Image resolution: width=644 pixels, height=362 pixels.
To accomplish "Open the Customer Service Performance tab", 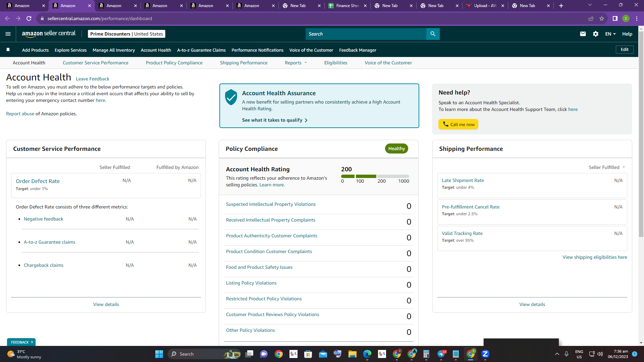I will (x=95, y=63).
